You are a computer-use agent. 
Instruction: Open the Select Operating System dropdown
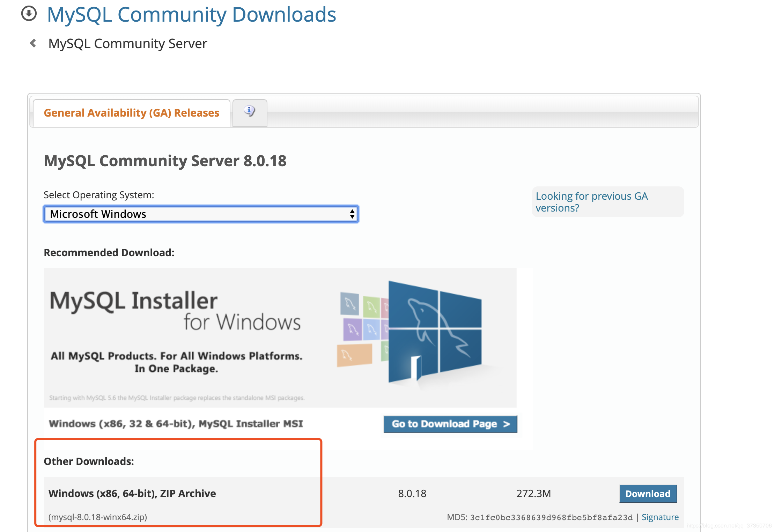point(201,214)
